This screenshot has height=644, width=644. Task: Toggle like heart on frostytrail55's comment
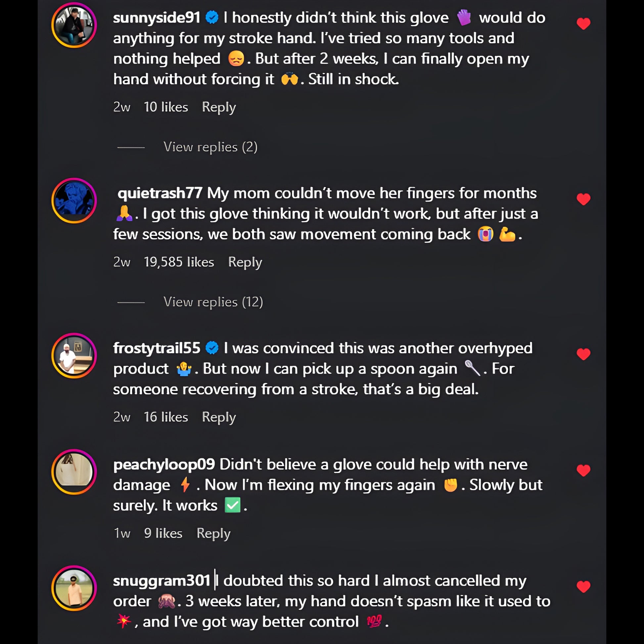point(583,354)
